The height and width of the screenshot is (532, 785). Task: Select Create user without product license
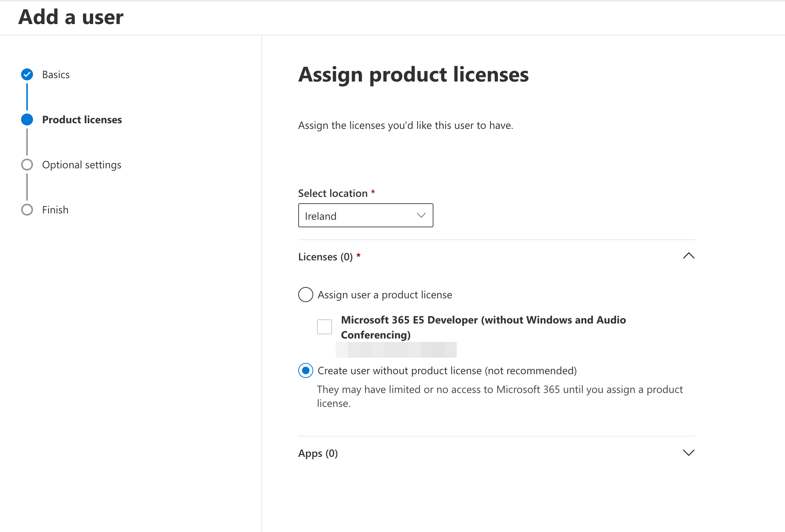(x=306, y=370)
